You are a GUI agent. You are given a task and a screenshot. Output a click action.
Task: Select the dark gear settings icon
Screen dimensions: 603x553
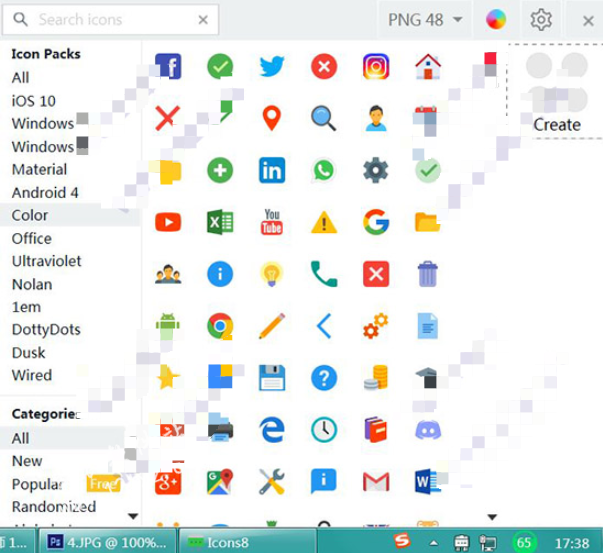coord(376,170)
